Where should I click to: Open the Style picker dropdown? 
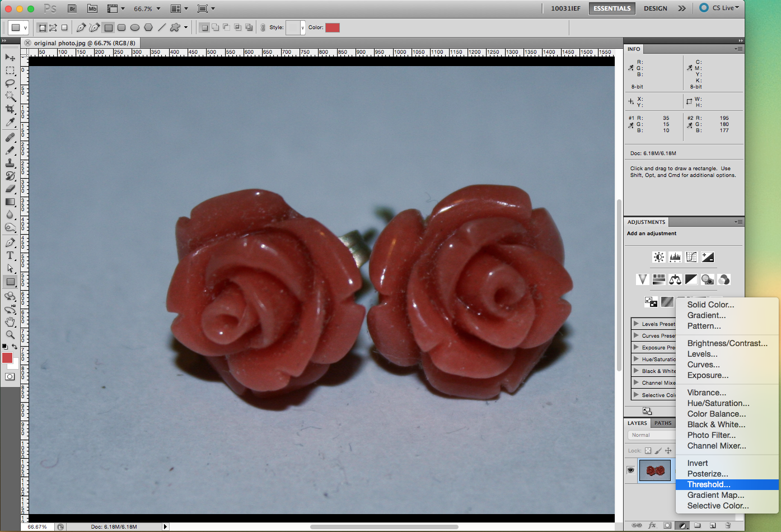(x=303, y=27)
